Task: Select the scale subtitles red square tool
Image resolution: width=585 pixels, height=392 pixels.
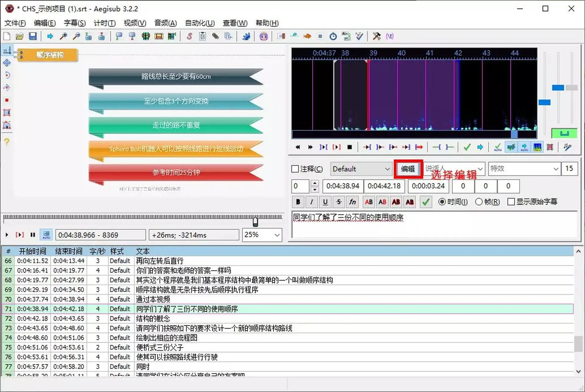Action: [x=7, y=100]
